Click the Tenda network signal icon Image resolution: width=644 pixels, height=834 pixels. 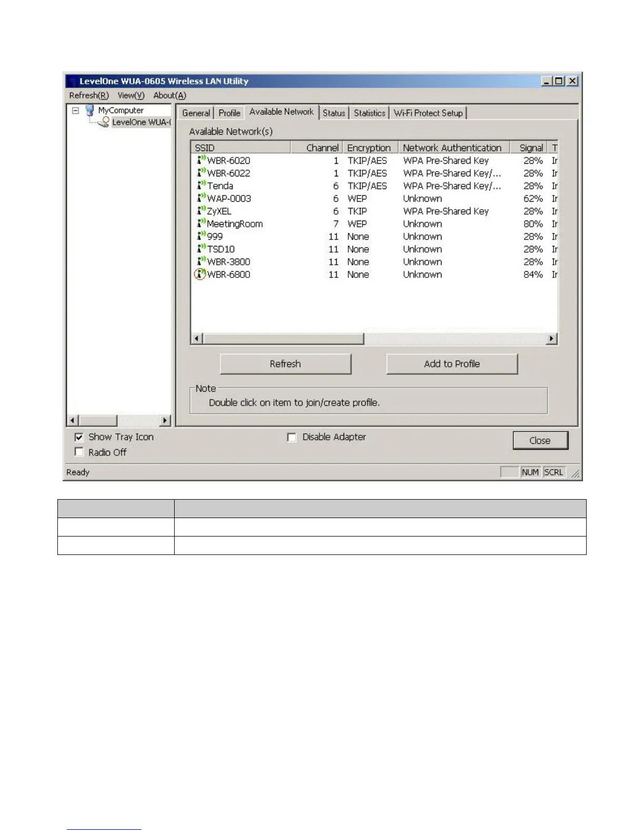[x=201, y=185]
